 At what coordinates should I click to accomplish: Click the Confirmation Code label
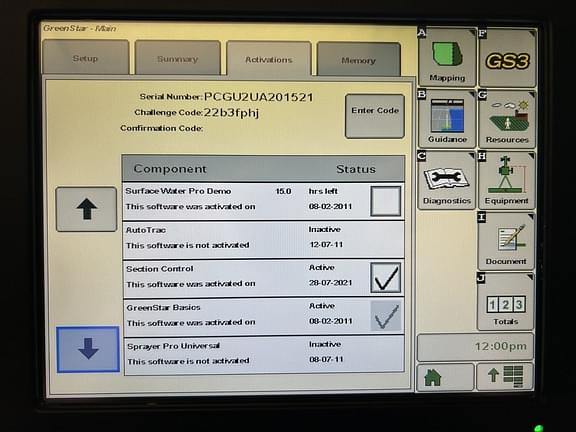[x=162, y=128]
